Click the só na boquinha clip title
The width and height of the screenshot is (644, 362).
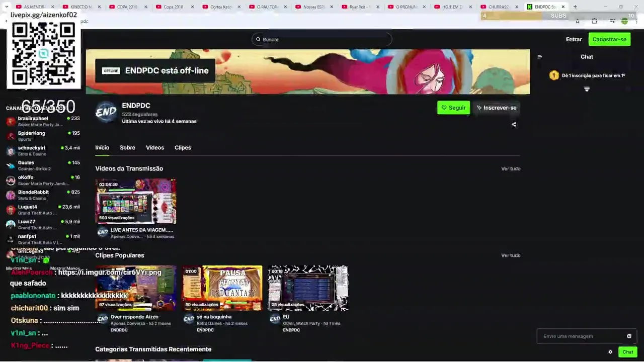click(214, 317)
